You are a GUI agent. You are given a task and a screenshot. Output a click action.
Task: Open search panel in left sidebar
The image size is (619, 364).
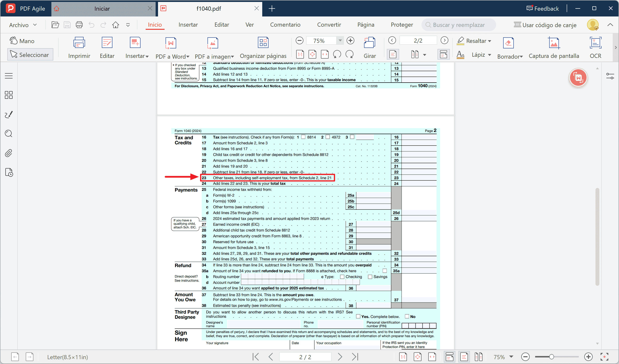[8, 133]
